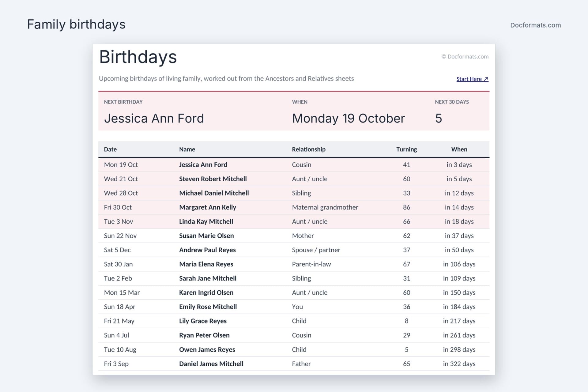
Task: Click the When column header
Action: (459, 149)
